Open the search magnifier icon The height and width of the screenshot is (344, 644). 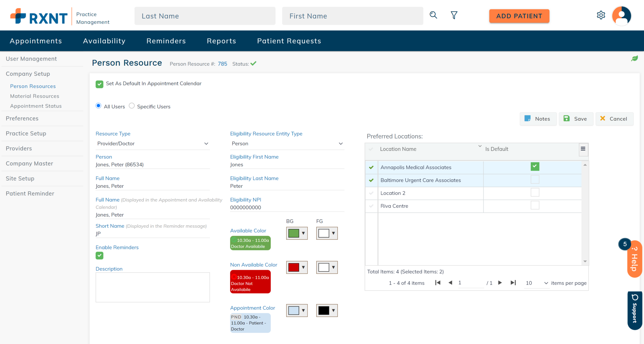click(x=433, y=15)
